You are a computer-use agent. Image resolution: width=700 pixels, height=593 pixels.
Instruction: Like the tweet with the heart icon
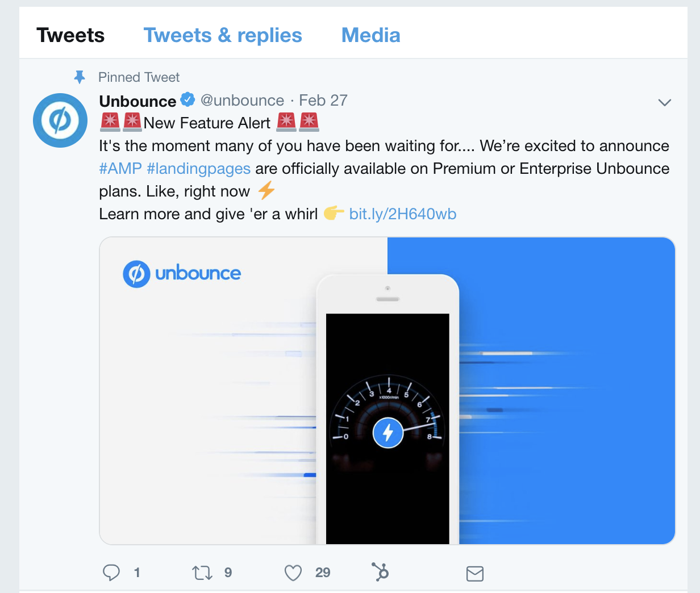coord(293,573)
